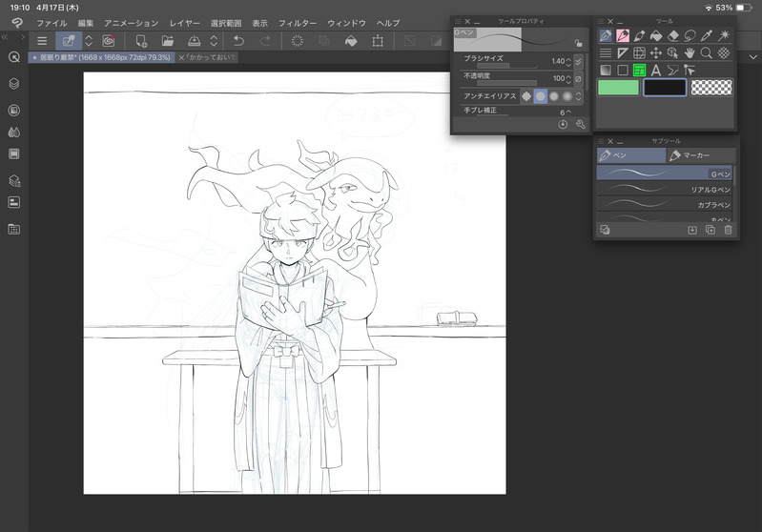Screen dimensions: 762x532
Task: Select the Decoration lines tool
Action: pyautogui.click(x=606, y=53)
